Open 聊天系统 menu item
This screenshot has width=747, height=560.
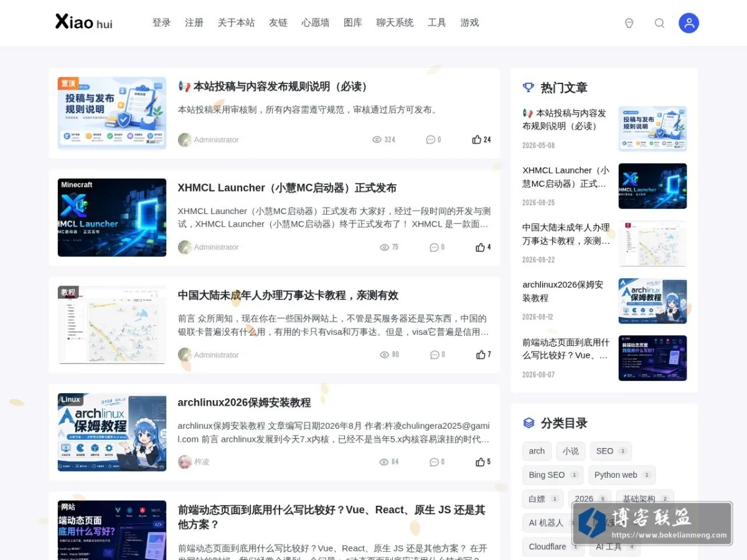pyautogui.click(x=395, y=22)
